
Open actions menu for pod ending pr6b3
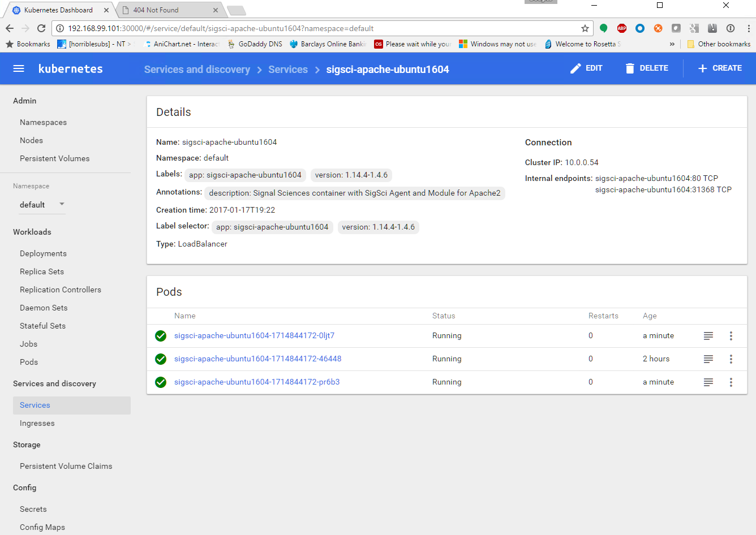point(731,382)
